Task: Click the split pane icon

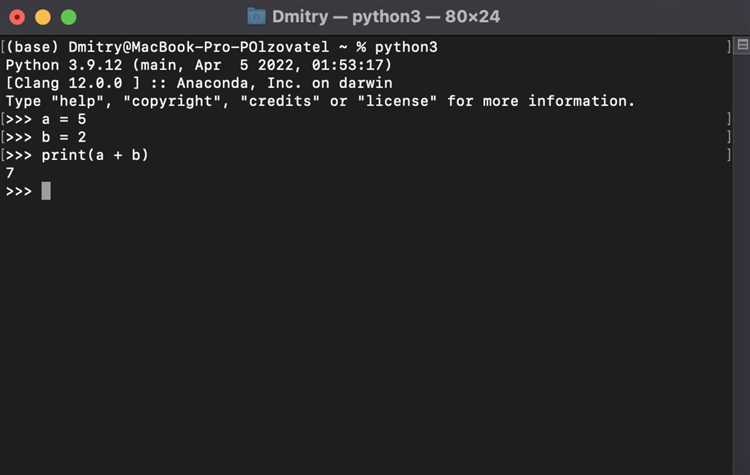Action: [x=742, y=46]
